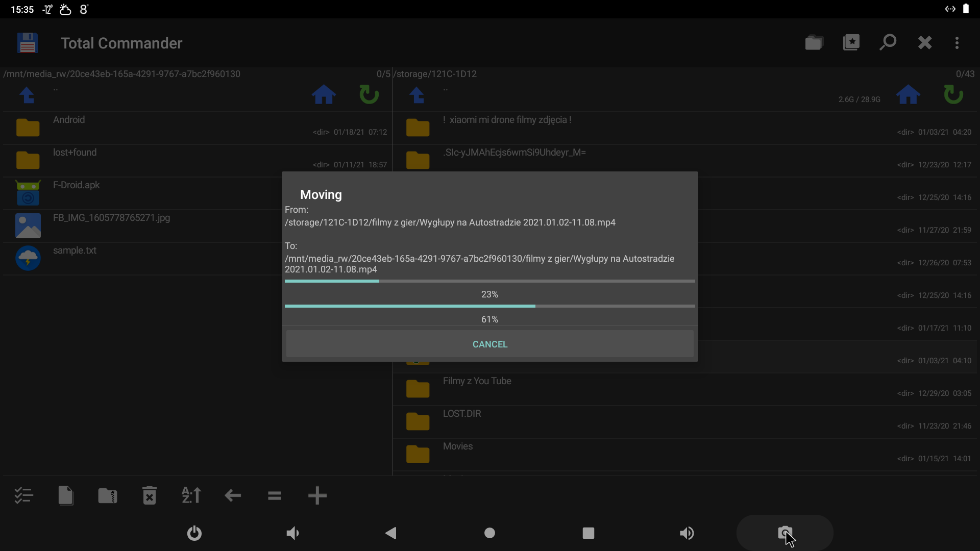This screenshot has height=551, width=980.
Task: Tap the A-Z sort icon
Action: 191,495
